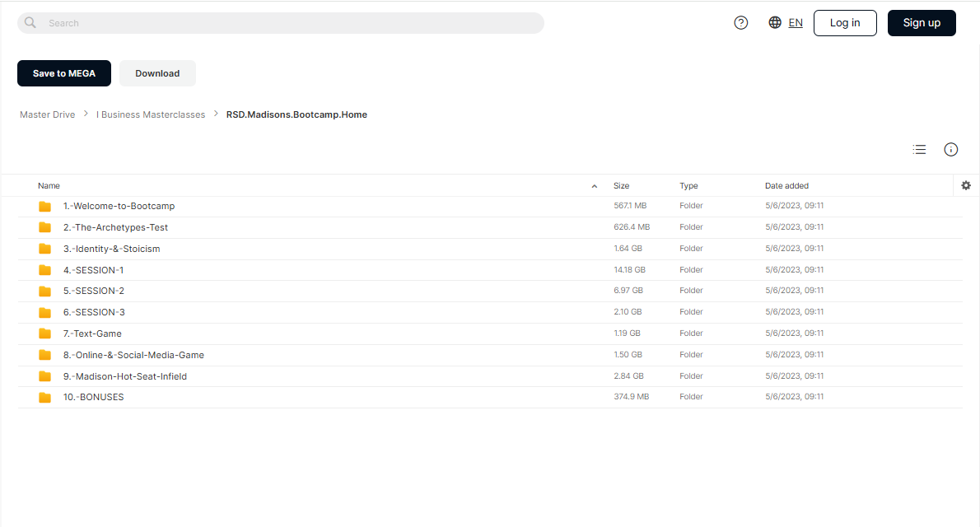The width and height of the screenshot is (980, 527).
Task: Toggle the name sort arrow
Action: coord(595,186)
